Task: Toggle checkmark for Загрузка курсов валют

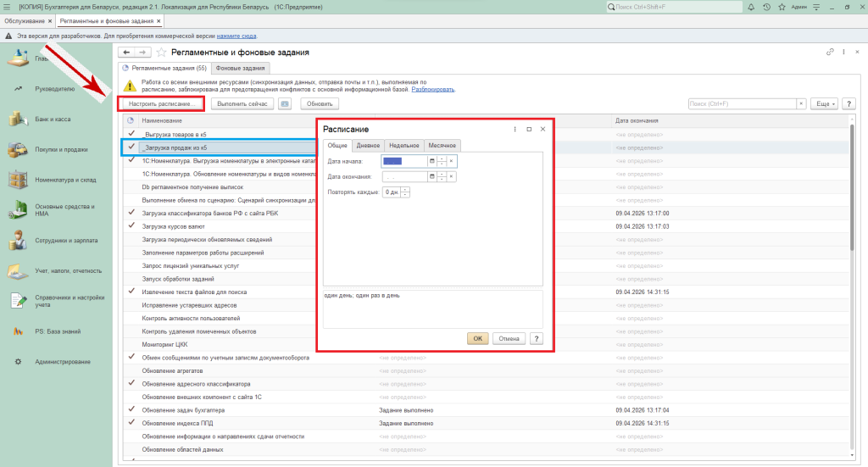Action: [x=131, y=225]
